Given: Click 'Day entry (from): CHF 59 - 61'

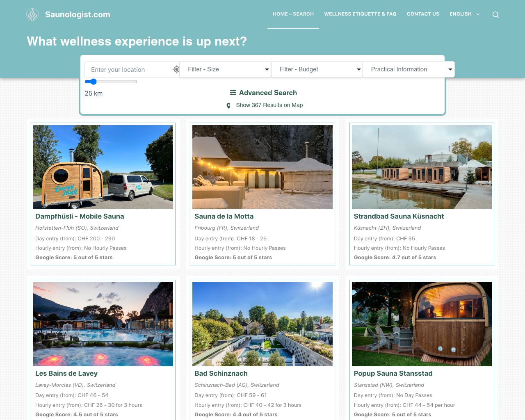Looking at the screenshot, I should coord(231,395).
